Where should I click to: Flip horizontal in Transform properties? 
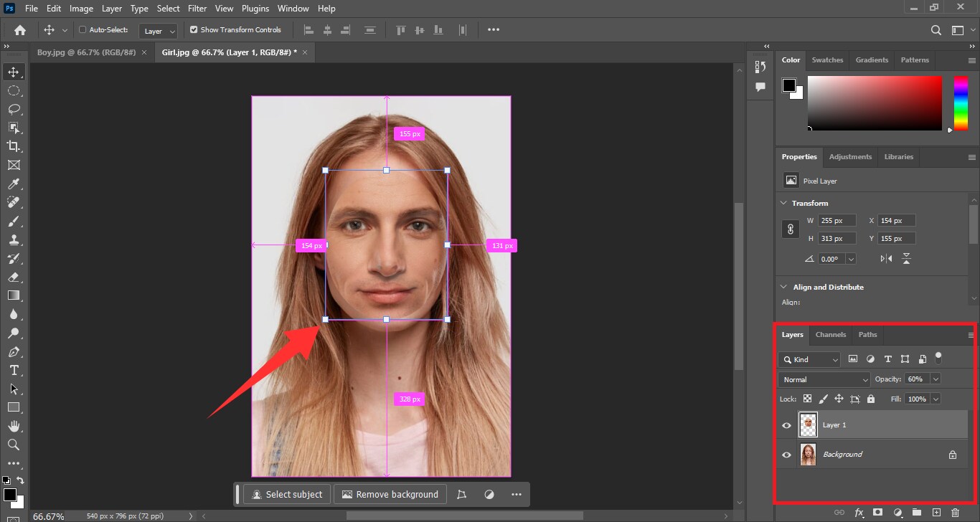pos(887,258)
